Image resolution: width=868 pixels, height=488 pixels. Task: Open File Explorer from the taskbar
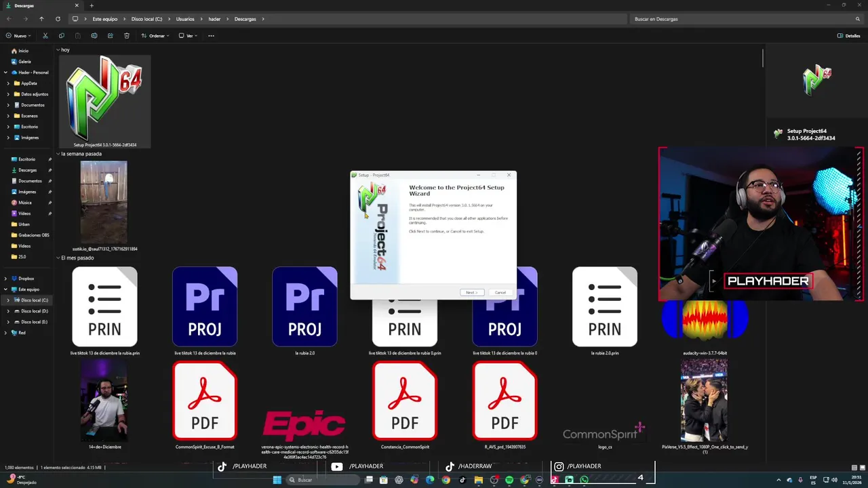click(x=478, y=480)
